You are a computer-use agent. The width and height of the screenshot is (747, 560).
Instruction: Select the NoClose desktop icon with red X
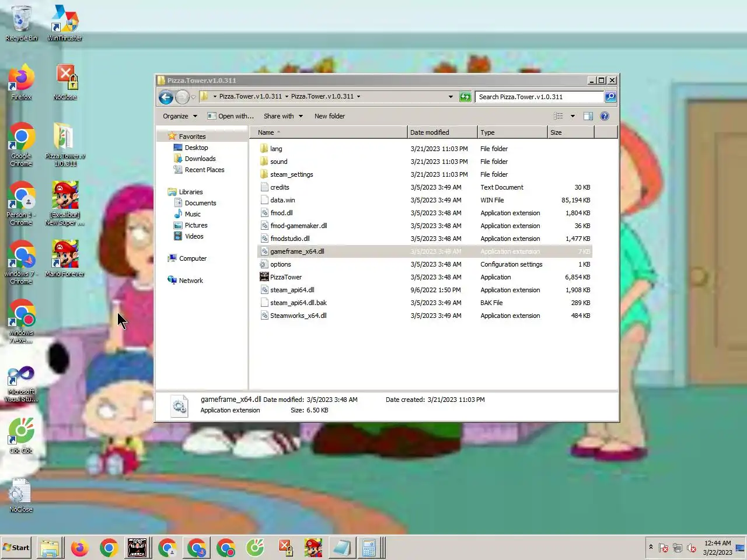pyautogui.click(x=65, y=82)
